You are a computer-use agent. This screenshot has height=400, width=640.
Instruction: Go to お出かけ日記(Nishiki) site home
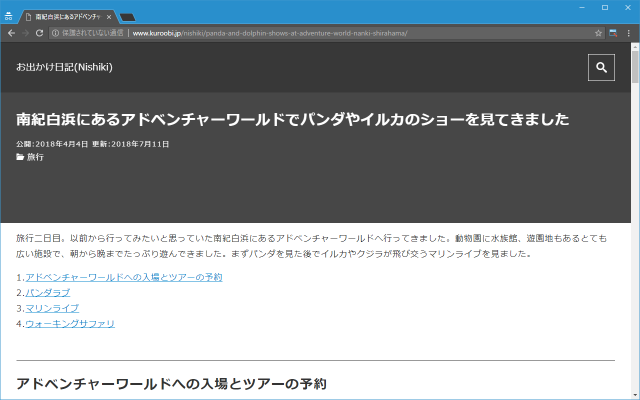pyautogui.click(x=64, y=67)
